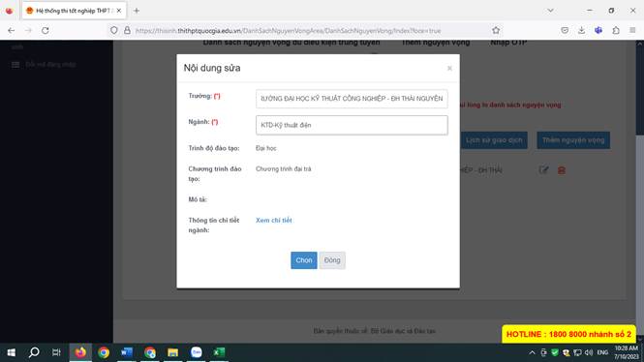Open the Firefox extensions puzzle icon
The height and width of the screenshot is (362, 644).
[x=616, y=30]
